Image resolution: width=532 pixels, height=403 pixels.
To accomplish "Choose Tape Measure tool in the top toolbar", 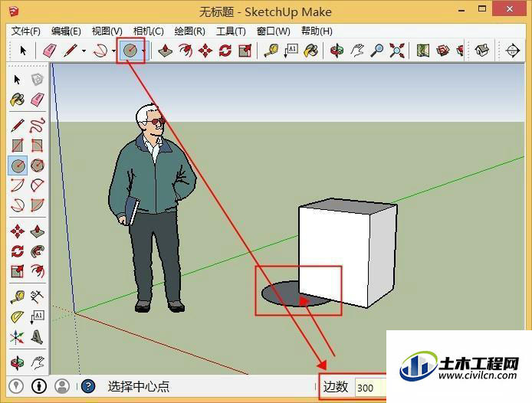I will pyautogui.click(x=271, y=51).
